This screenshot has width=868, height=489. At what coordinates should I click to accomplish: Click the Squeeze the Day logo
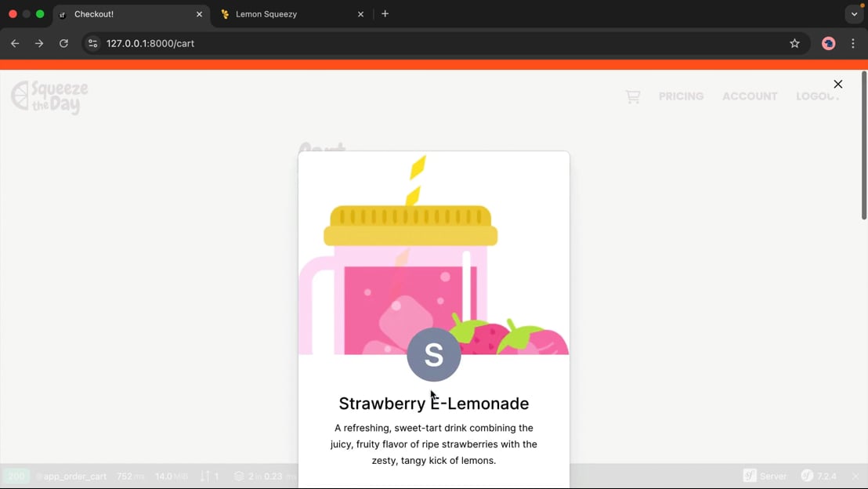[49, 97]
